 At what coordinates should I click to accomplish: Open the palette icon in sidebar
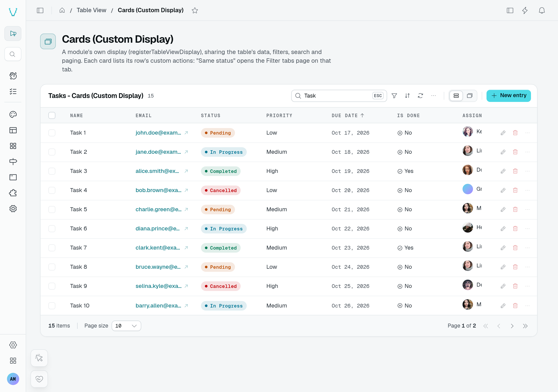click(x=13, y=114)
